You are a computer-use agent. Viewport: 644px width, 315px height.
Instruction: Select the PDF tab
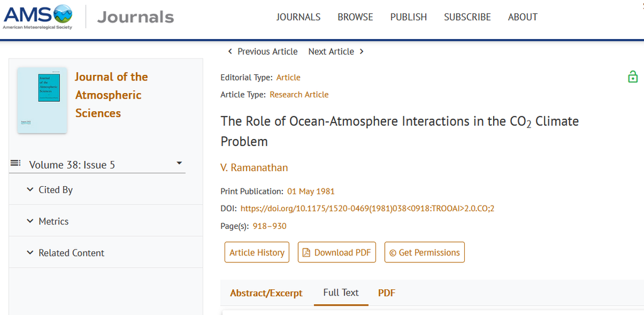pos(386,293)
